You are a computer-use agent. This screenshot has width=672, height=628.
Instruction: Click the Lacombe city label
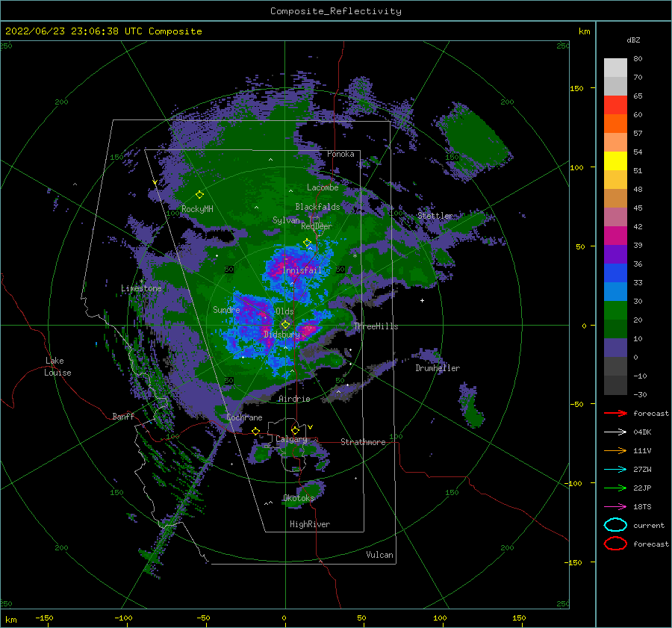(x=323, y=187)
